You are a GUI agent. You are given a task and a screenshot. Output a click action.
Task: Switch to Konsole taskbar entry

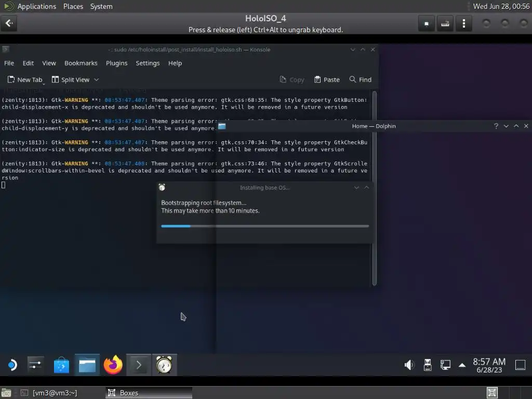[139, 365]
